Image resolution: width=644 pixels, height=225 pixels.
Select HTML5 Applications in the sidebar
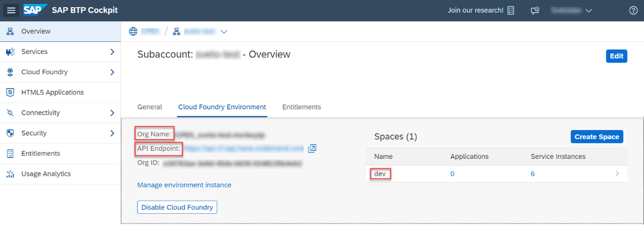52,92
